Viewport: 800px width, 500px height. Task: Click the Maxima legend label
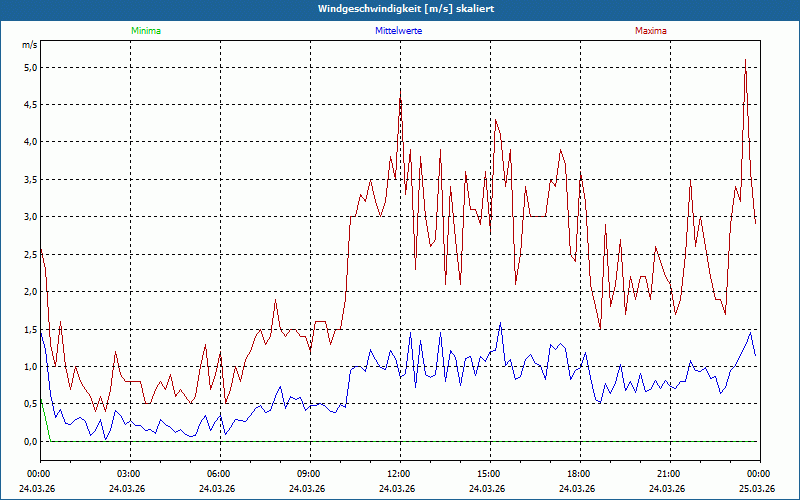650,31
